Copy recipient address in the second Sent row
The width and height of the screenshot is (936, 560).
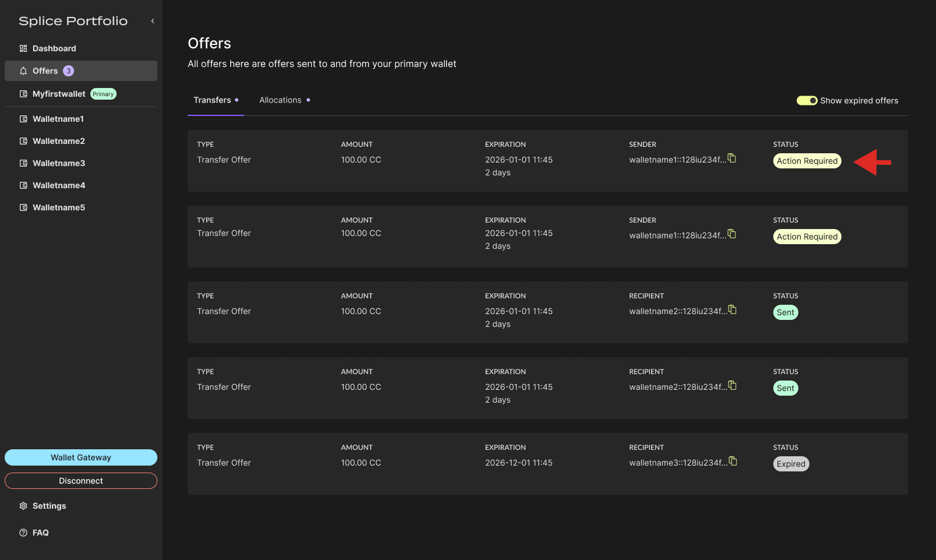(733, 385)
